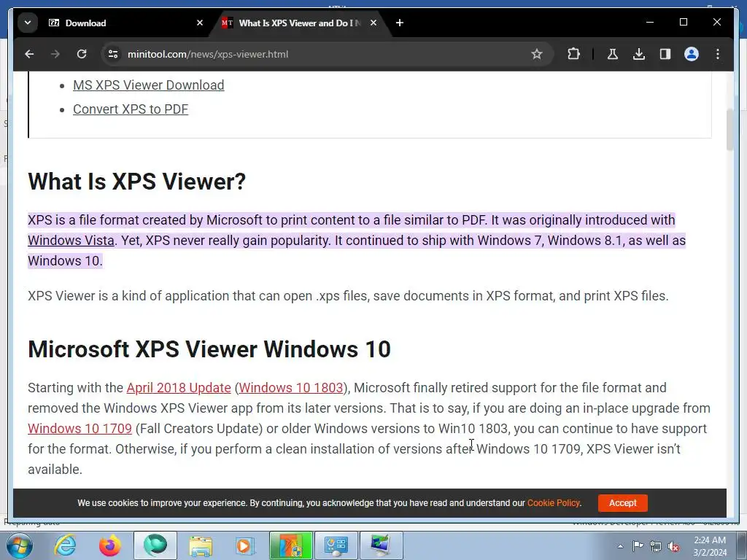Switch to the orange installer taskbar item
The image size is (747, 560).
click(x=291, y=545)
